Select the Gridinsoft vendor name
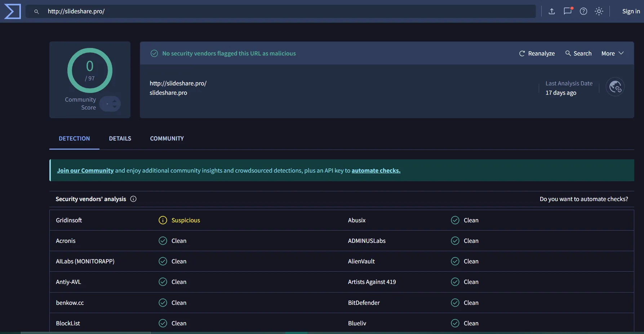644x334 pixels. (x=69, y=220)
